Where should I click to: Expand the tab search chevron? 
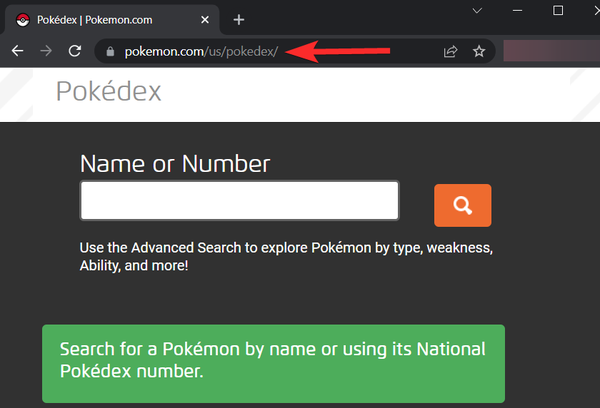click(x=476, y=11)
